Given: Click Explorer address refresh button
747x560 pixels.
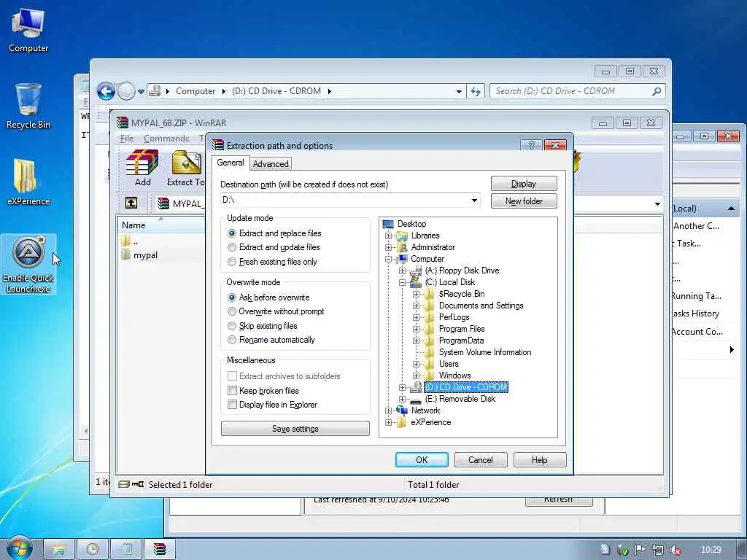Looking at the screenshot, I should pos(476,91).
